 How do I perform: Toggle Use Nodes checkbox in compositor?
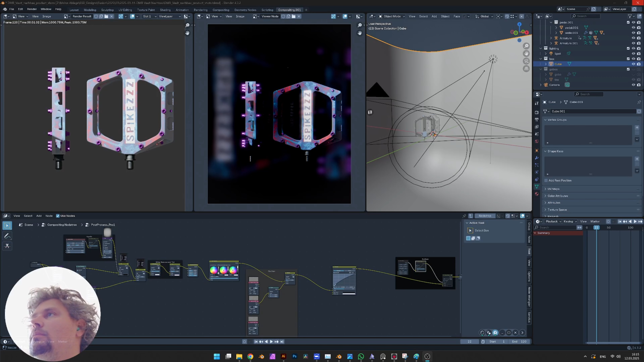coord(58,216)
